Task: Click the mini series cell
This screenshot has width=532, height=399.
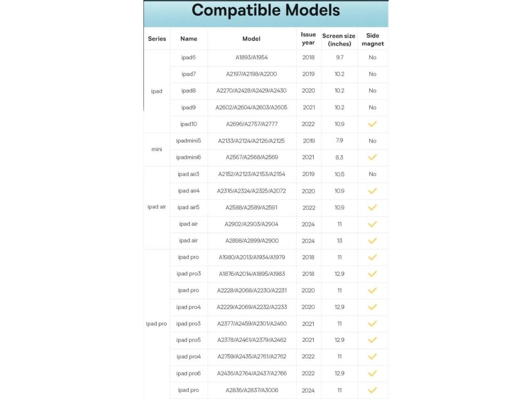Action: pos(157,149)
